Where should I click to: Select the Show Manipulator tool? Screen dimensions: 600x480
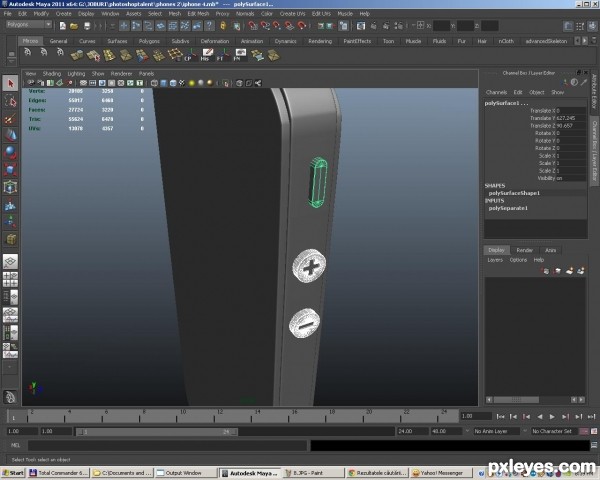[10, 222]
